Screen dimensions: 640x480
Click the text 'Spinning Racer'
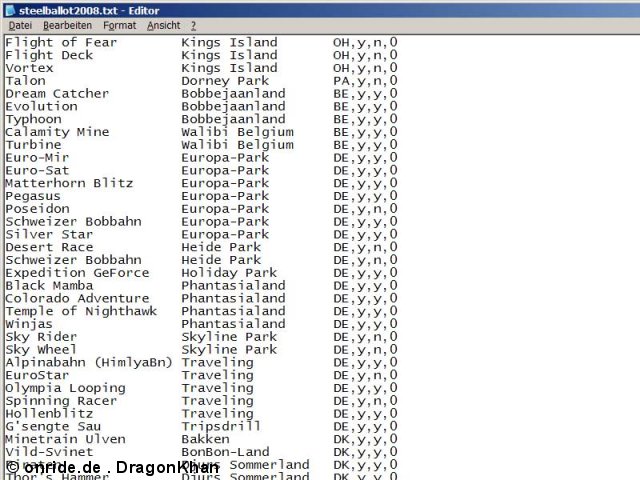click(x=61, y=401)
